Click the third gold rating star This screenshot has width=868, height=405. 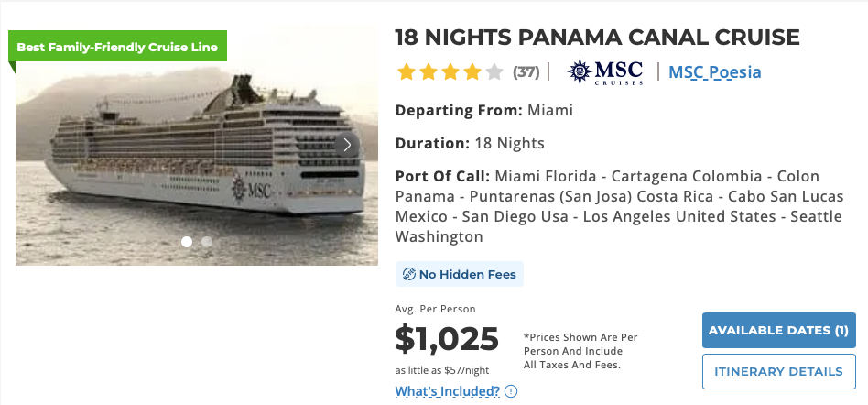click(450, 71)
